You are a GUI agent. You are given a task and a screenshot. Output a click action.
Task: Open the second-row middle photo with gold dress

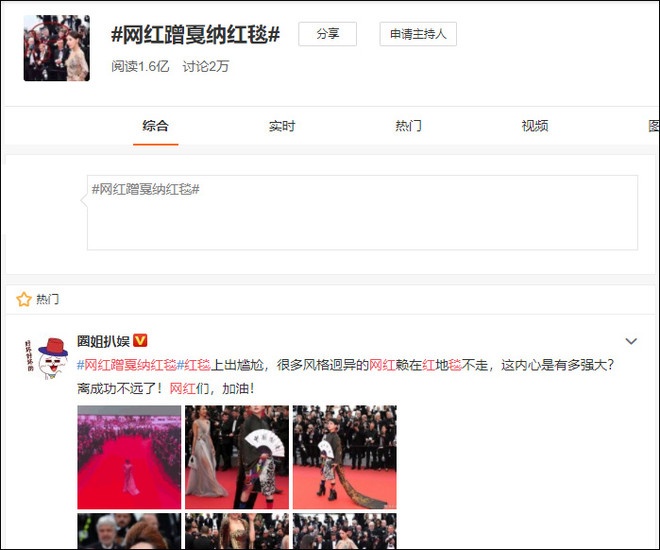tap(237, 531)
